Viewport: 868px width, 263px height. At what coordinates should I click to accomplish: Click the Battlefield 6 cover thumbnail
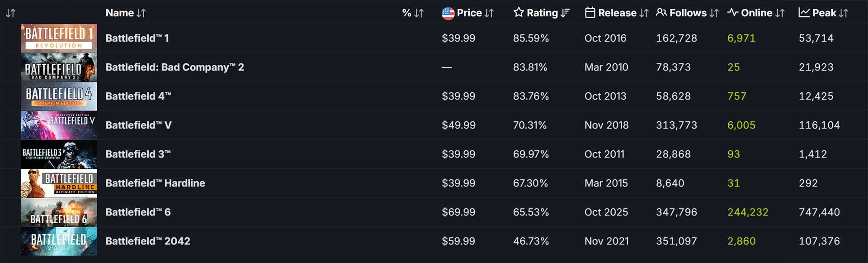click(x=59, y=212)
